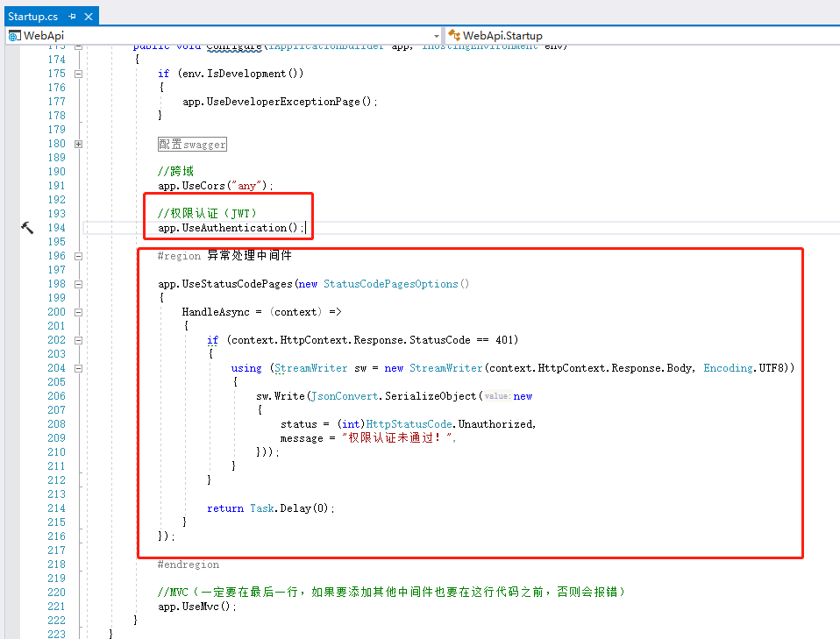840x639 pixels.
Task: Click the WebApi project icon
Action: point(14,36)
